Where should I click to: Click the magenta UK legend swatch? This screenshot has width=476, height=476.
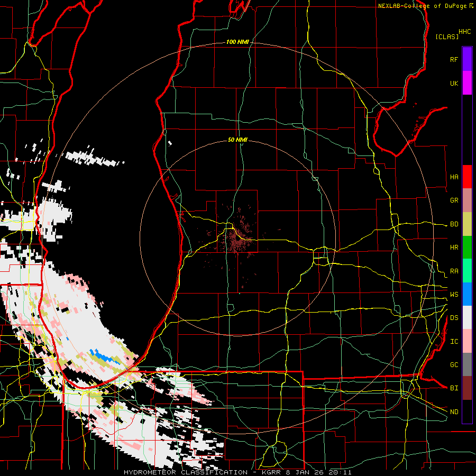467,83
